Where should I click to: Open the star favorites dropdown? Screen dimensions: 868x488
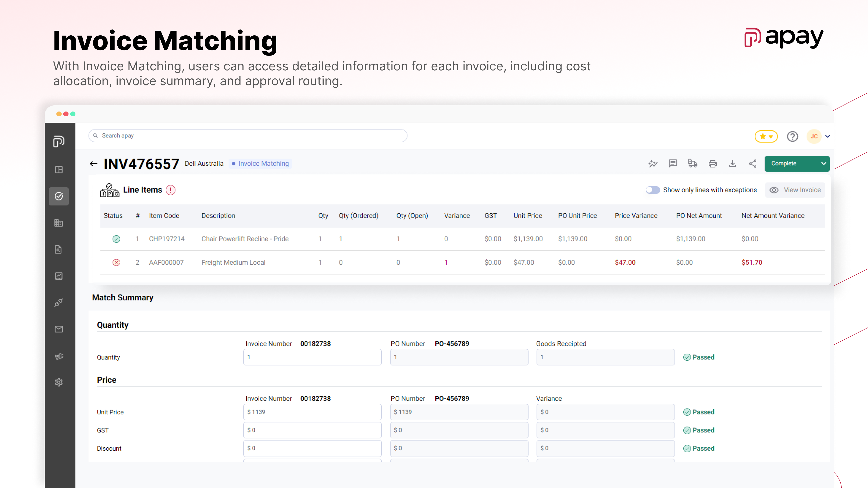[766, 137]
